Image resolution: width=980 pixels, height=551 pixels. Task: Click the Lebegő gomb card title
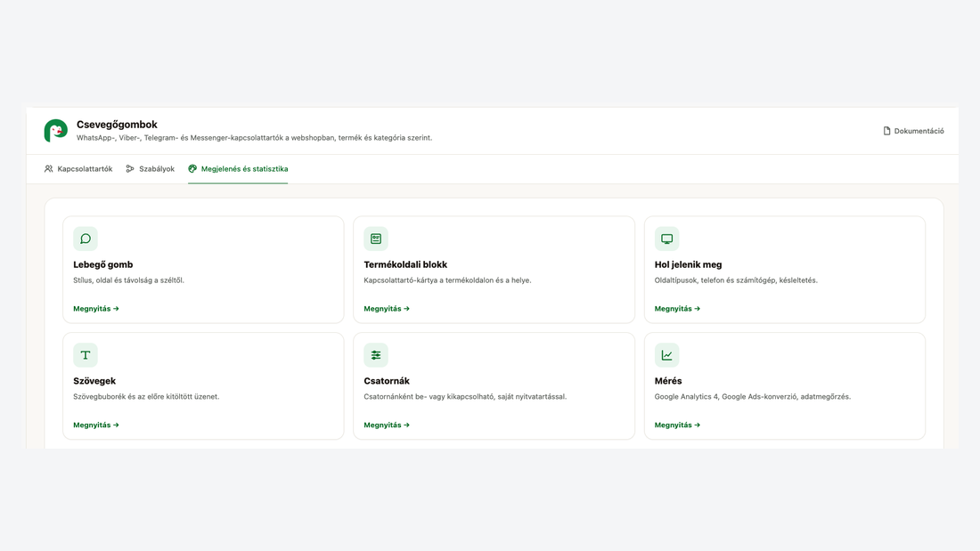coord(103,264)
